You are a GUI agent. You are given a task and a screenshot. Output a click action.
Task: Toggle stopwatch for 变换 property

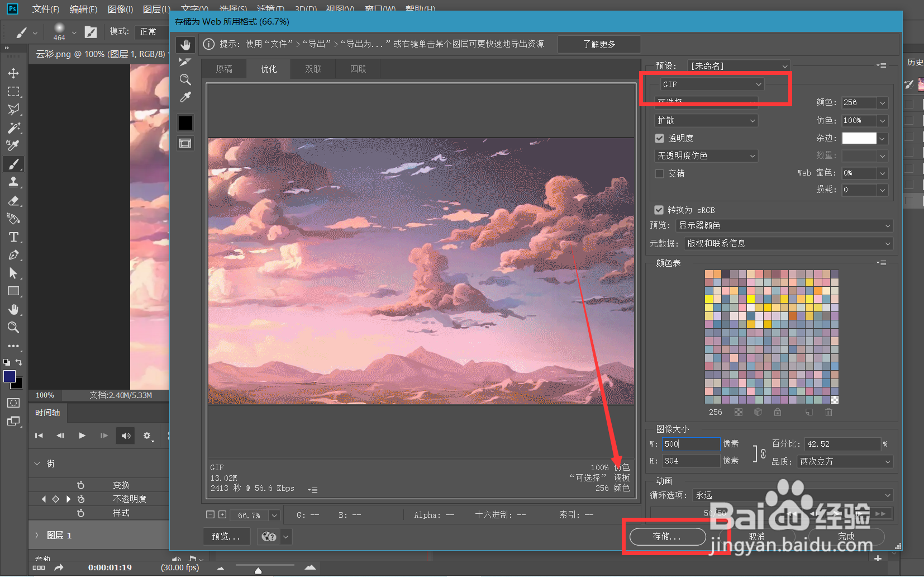pos(81,485)
